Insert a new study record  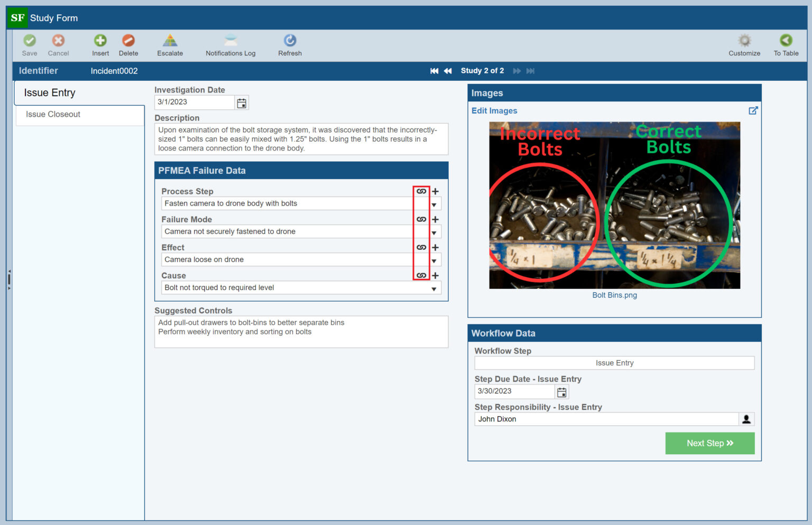100,41
